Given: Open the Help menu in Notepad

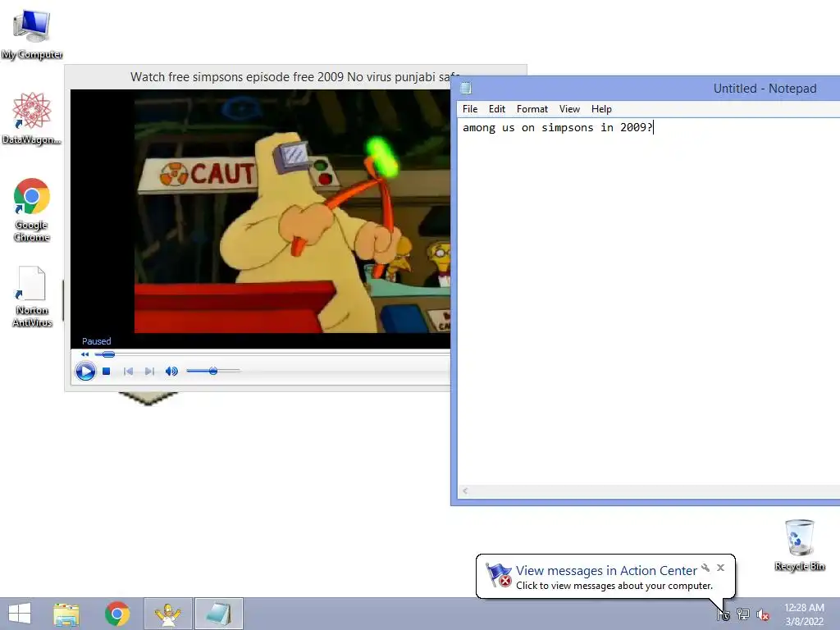Looking at the screenshot, I should pos(601,109).
